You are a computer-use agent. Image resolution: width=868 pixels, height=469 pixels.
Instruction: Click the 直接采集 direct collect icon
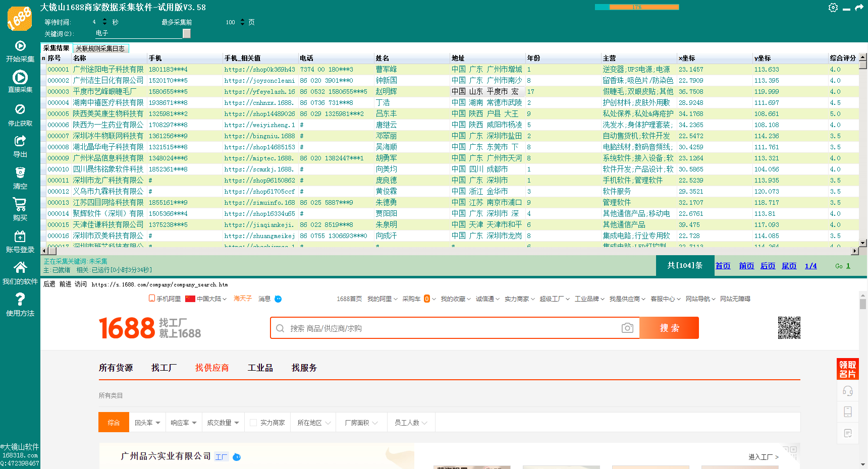click(20, 78)
